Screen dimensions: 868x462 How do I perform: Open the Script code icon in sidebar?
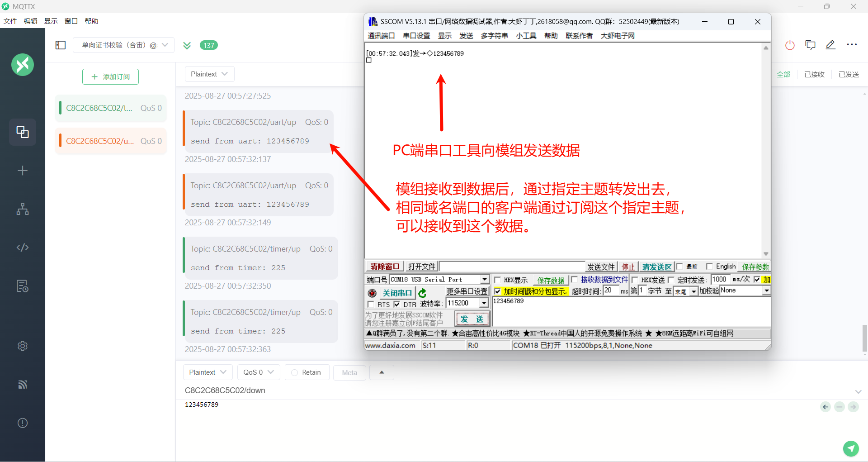click(x=23, y=248)
